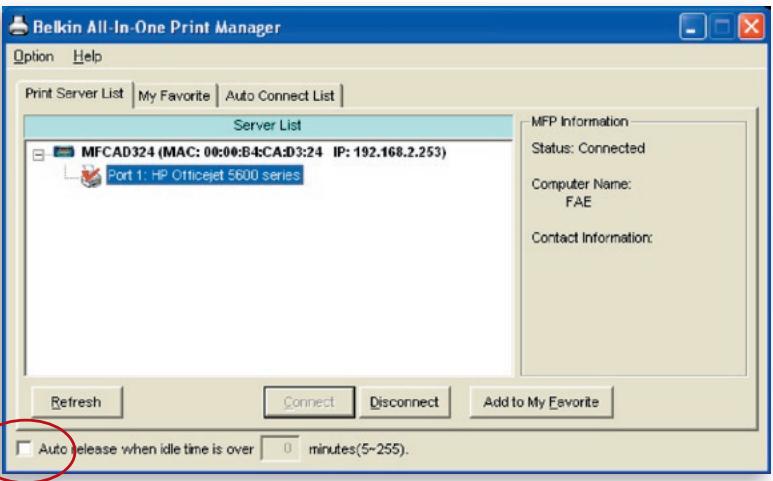The height and width of the screenshot is (481, 773).
Task: Minimize the Print Manager window
Action: point(692,26)
